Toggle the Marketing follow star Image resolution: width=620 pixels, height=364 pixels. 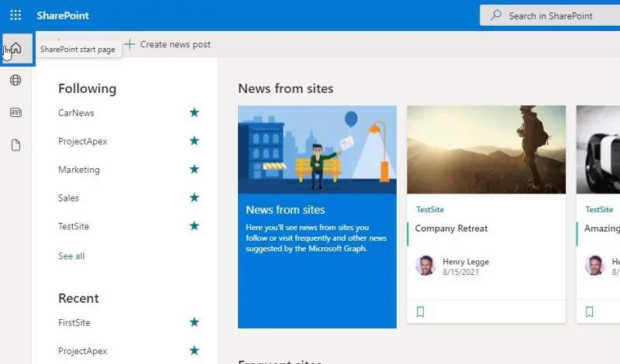tap(195, 169)
